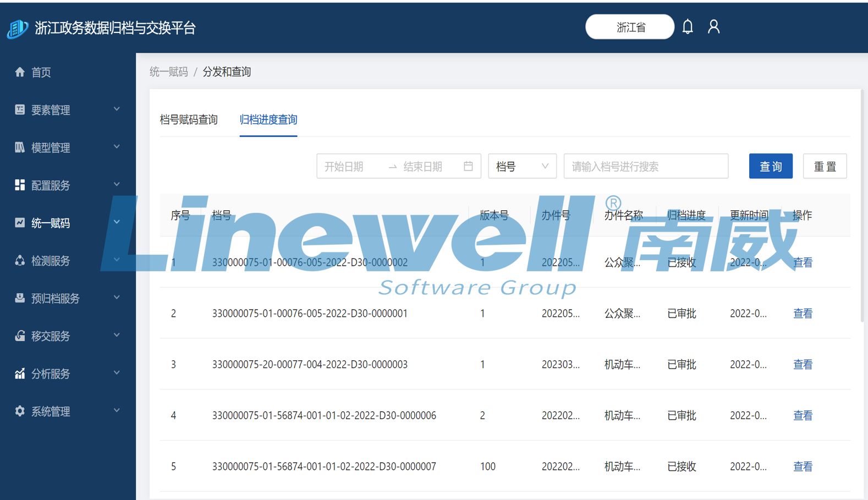Click the 重置 reset button
The height and width of the screenshot is (500, 868).
click(x=825, y=166)
